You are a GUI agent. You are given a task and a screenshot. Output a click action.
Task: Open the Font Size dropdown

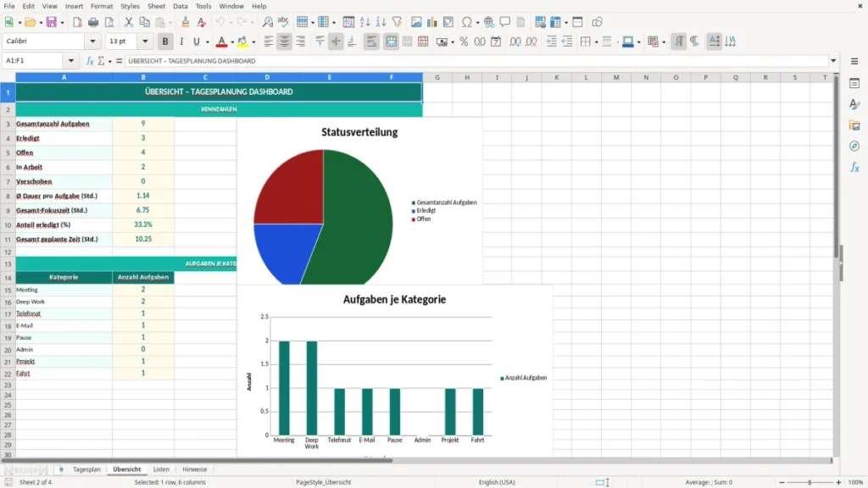pyautogui.click(x=145, y=41)
